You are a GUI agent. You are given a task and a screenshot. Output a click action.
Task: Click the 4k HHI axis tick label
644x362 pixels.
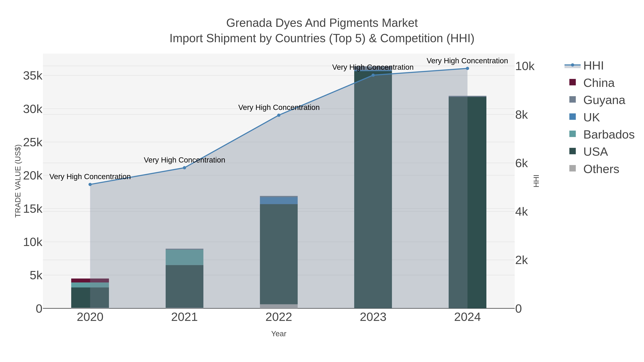click(x=521, y=212)
